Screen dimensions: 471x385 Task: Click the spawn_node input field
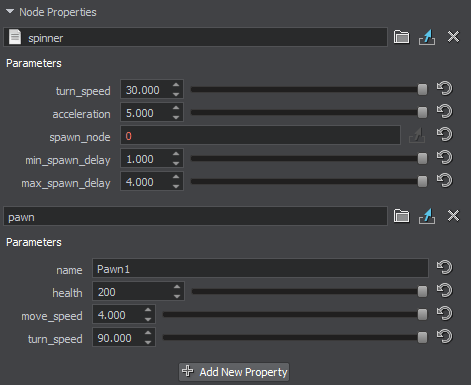(260, 135)
